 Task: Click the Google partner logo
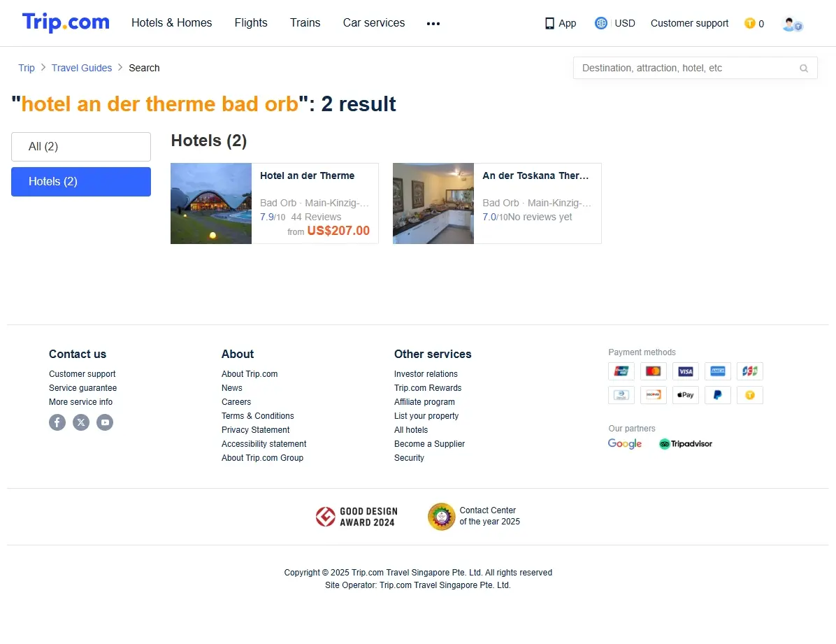625,443
